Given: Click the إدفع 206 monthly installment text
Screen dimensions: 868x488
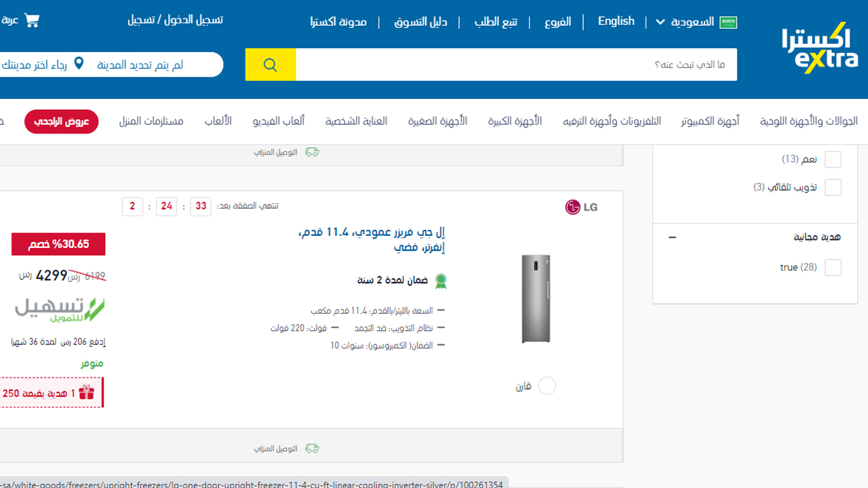Looking at the screenshot, I should pos(58,342).
